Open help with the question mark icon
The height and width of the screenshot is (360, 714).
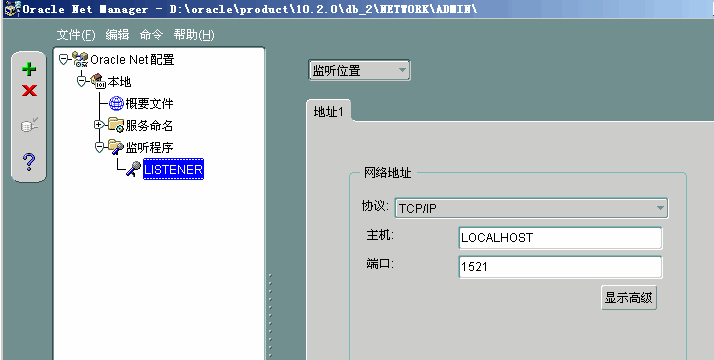29,162
